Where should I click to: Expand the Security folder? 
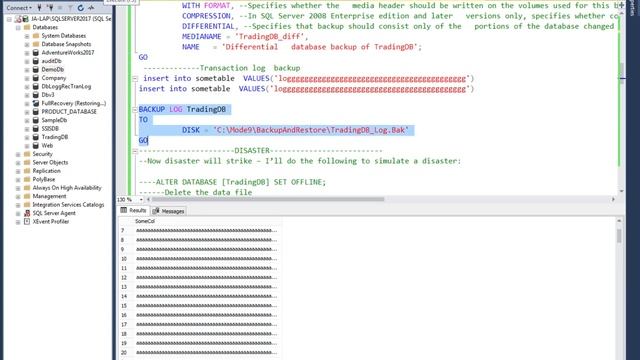tap(18, 154)
